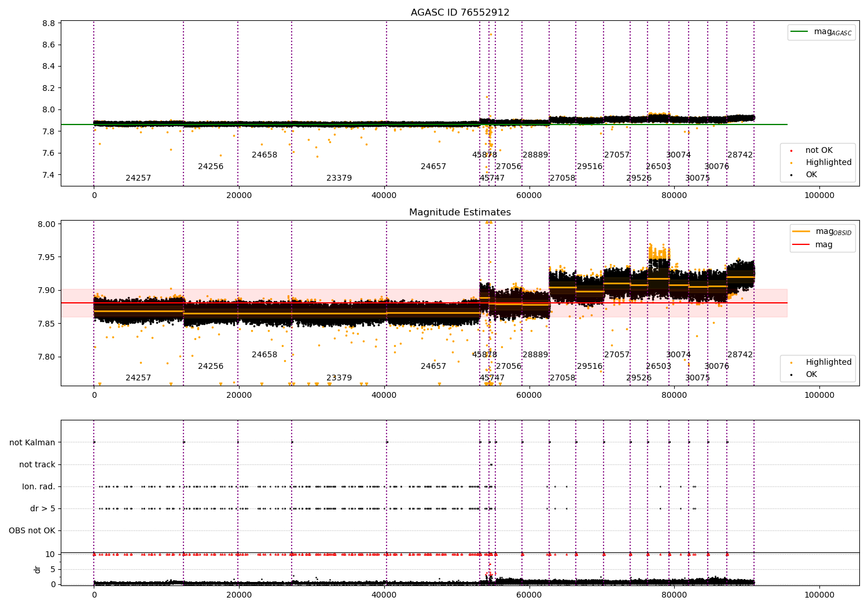The height and width of the screenshot is (608, 868).
Task: Click obsid 29516 in the top plot
Action: pos(590,167)
